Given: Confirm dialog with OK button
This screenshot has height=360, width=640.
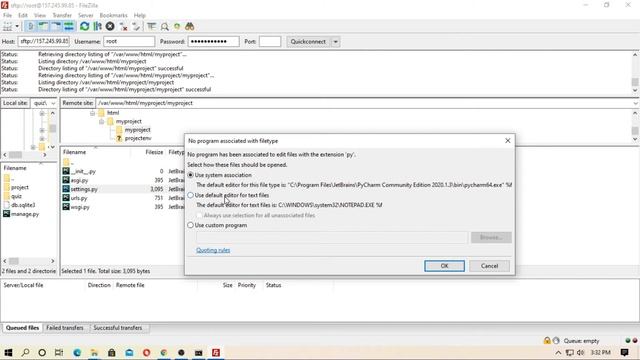Looking at the screenshot, I should (444, 266).
